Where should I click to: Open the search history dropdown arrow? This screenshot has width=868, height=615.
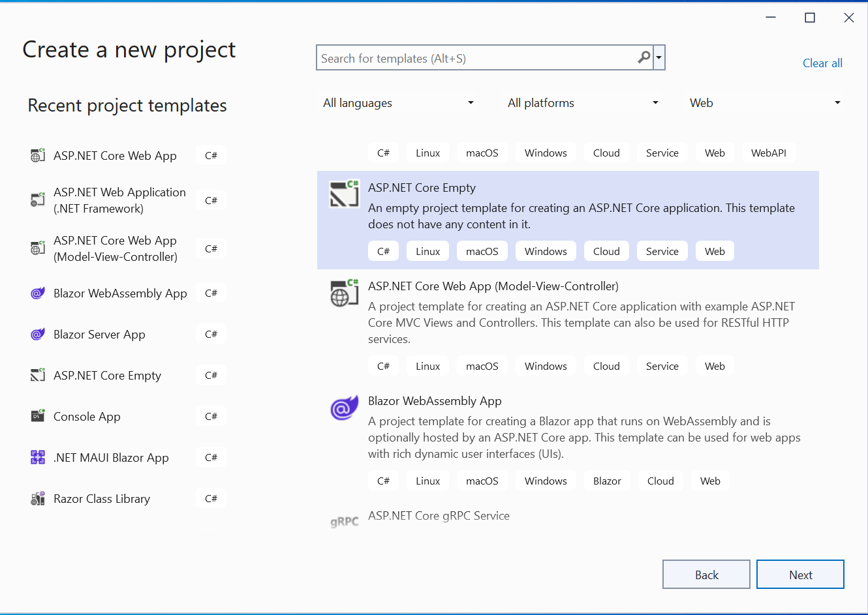coord(659,57)
